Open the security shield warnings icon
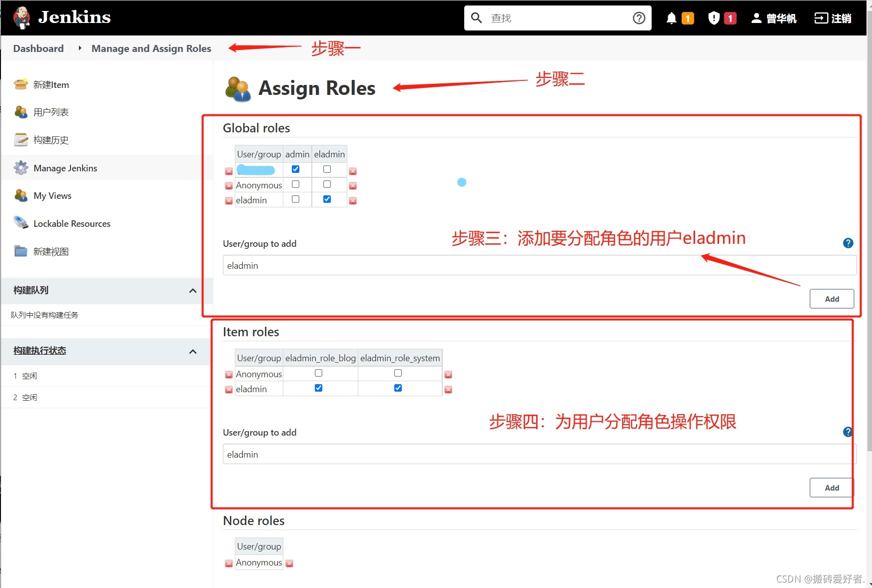 [x=714, y=18]
